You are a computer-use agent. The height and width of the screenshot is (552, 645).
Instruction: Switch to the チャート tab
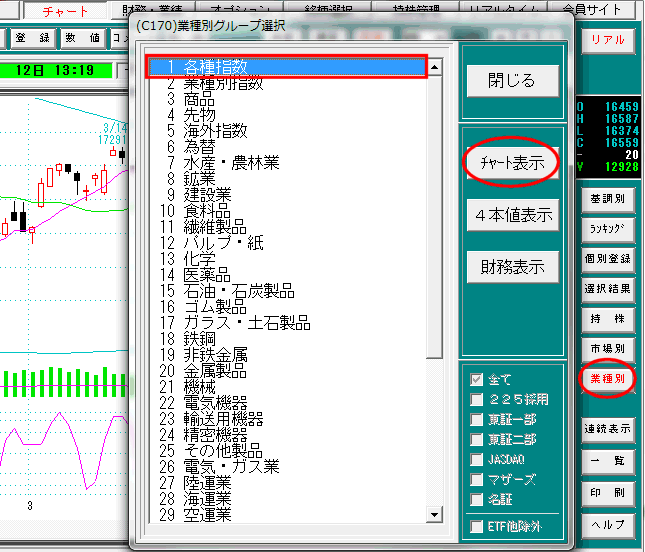[66, 11]
